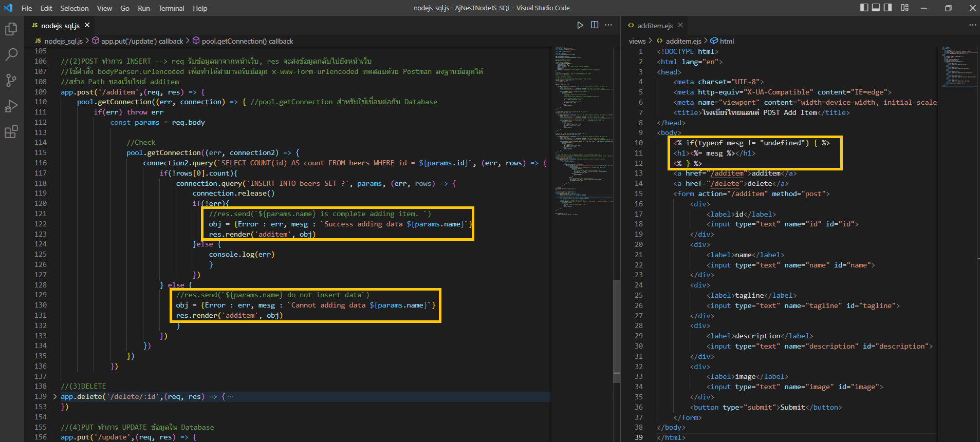Image resolution: width=980 pixels, height=442 pixels.
Task: Click the left editor vertical scrollbar thumb
Action: (x=617, y=331)
